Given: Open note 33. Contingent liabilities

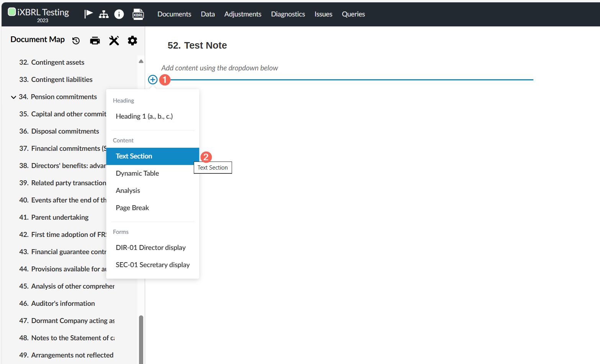Looking at the screenshot, I should click(x=56, y=80).
